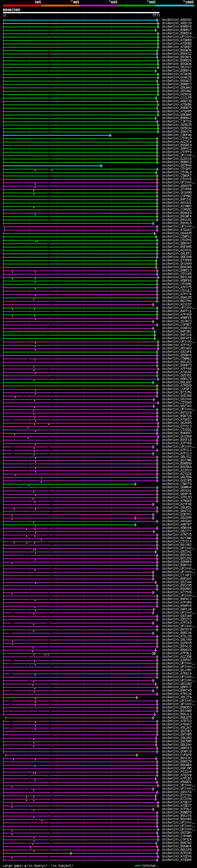The width and height of the screenshot is (197, 868).
Task: Select label UniRef100_Q9SAN2
Action: pos(177,91)
